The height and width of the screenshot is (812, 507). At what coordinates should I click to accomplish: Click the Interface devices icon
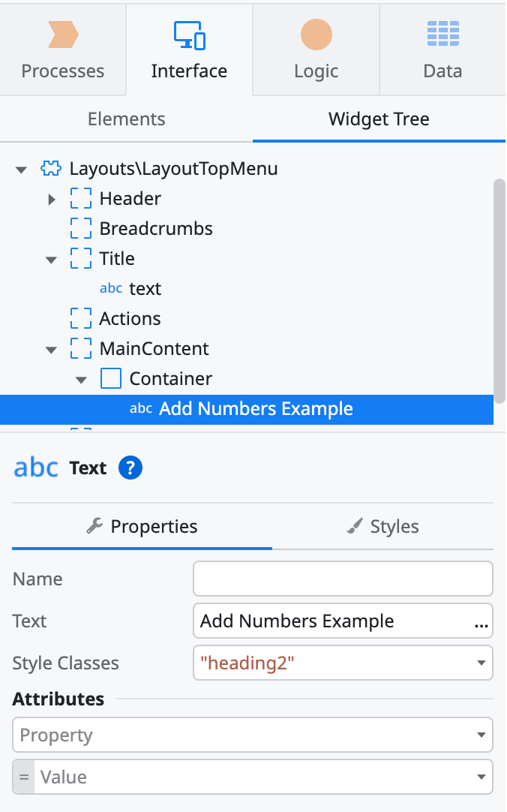189,35
